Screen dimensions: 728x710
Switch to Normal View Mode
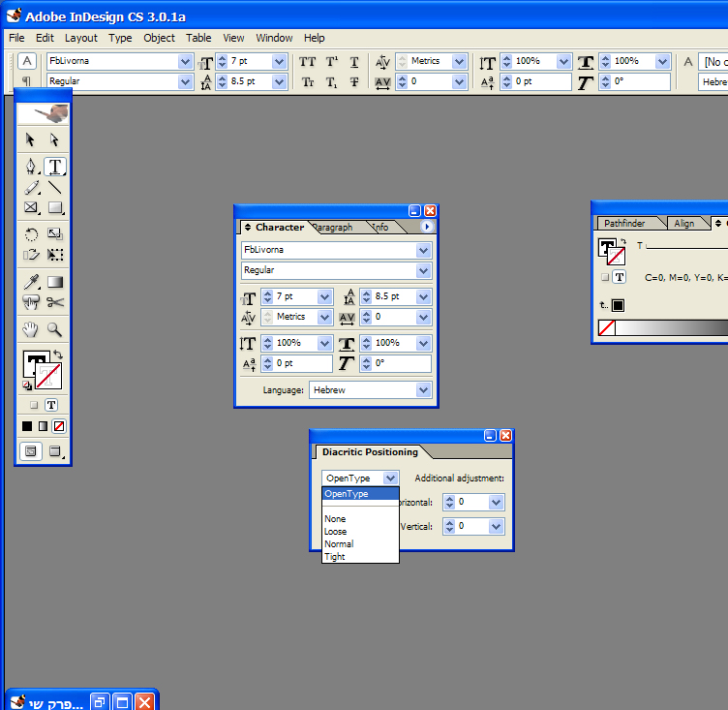pos(31,450)
